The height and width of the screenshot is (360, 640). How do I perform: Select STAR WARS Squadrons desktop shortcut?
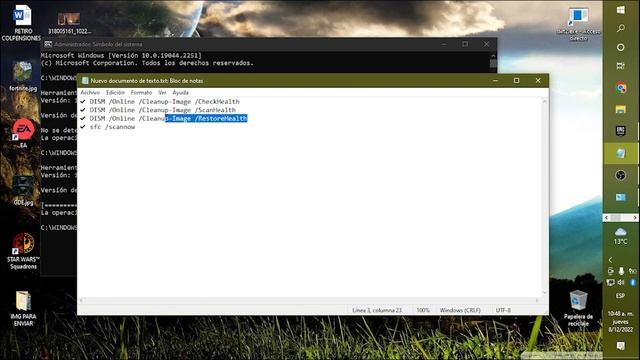[x=23, y=251]
